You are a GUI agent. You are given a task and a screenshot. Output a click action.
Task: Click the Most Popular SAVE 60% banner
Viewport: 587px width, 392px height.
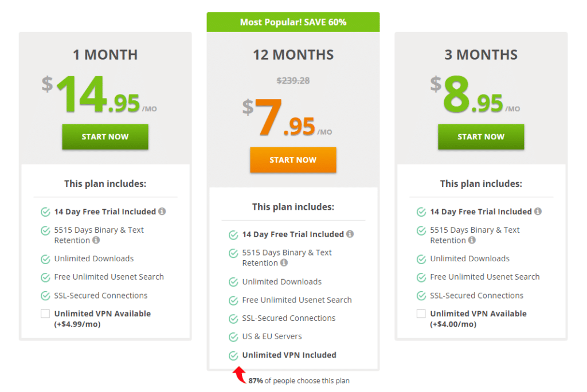tap(293, 22)
